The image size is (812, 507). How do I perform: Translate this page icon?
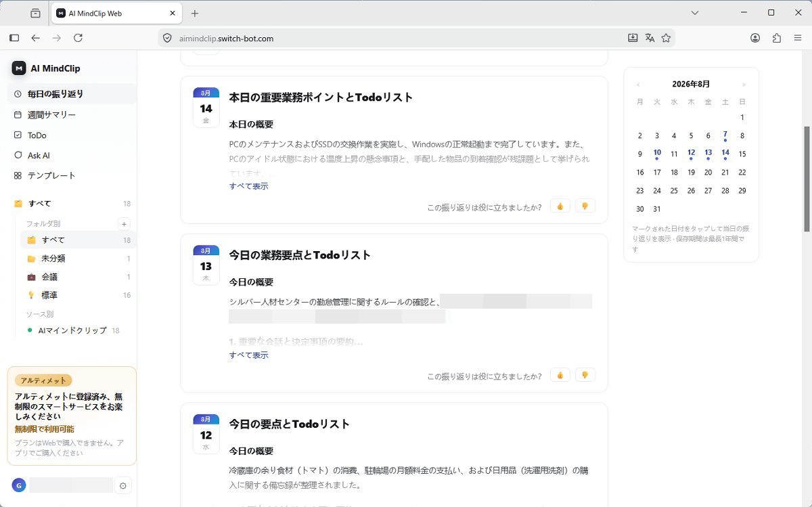pos(650,38)
